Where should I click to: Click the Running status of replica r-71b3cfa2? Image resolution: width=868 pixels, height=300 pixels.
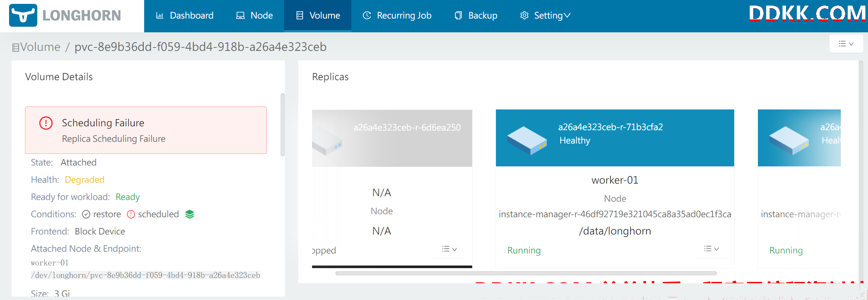[524, 250]
